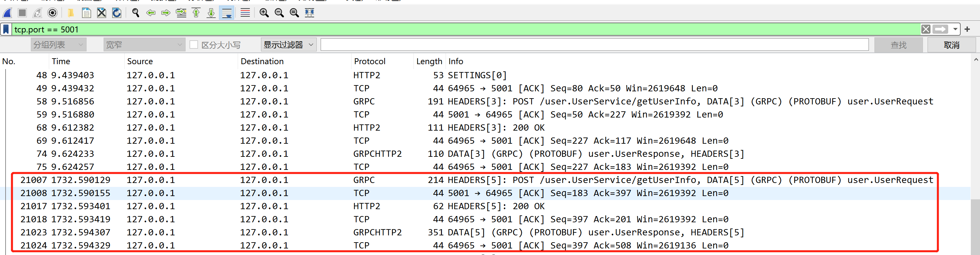This screenshot has width=980, height=255.
Task: Toggle auto-scroll during live capture
Action: 227,13
